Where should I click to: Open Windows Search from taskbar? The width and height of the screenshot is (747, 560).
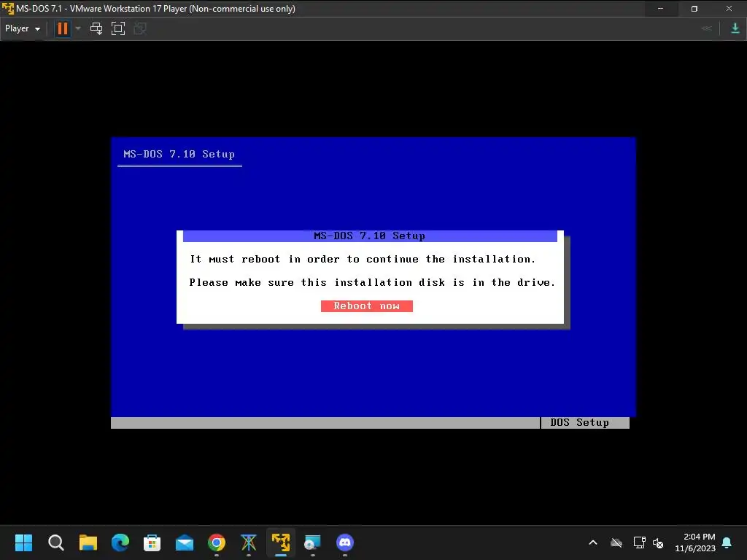(x=55, y=542)
